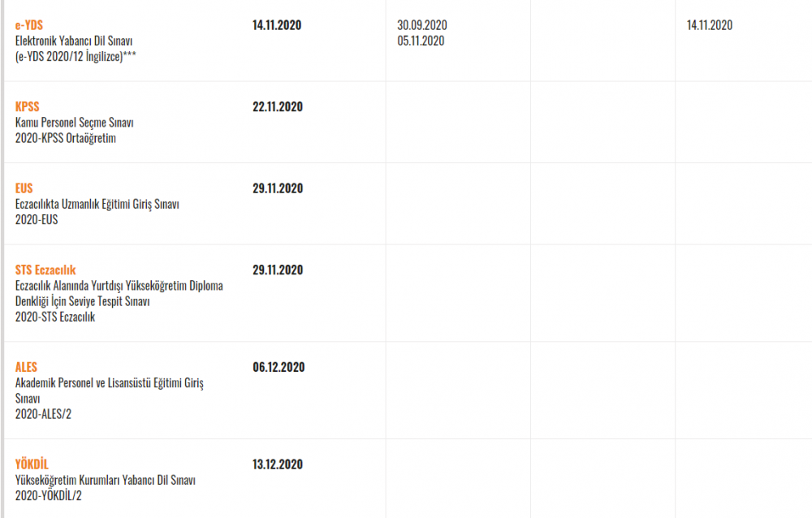The image size is (812, 518).
Task: Select the 22.11.2020 KPSS exam date
Action: pyautogui.click(x=278, y=106)
